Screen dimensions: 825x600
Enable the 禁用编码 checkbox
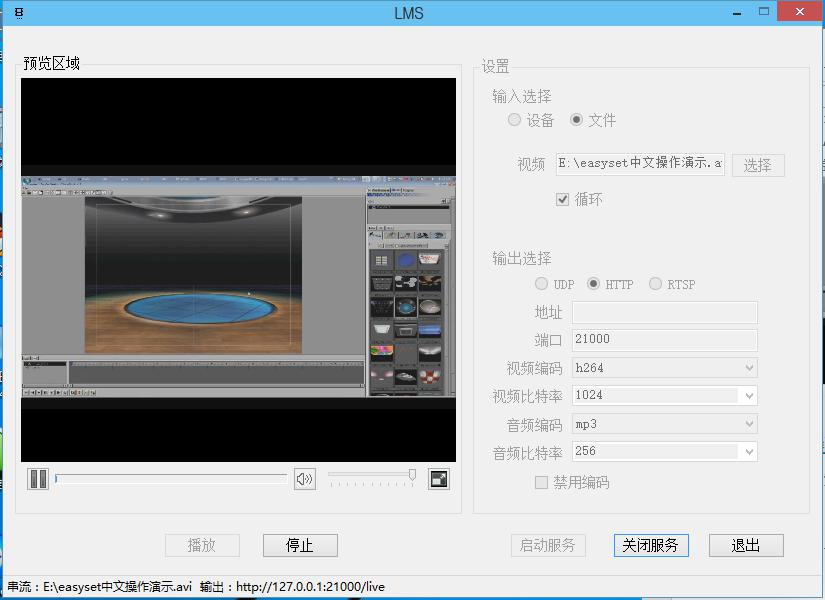pos(542,482)
